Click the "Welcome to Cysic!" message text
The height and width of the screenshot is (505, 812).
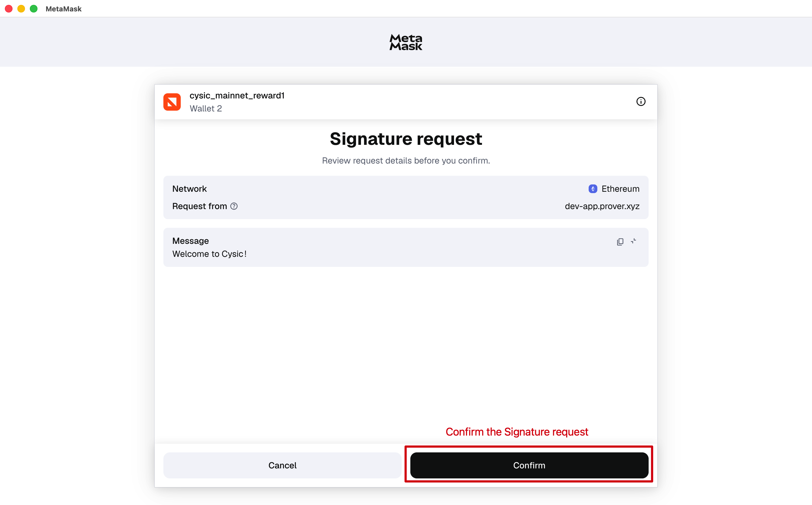[210, 254]
